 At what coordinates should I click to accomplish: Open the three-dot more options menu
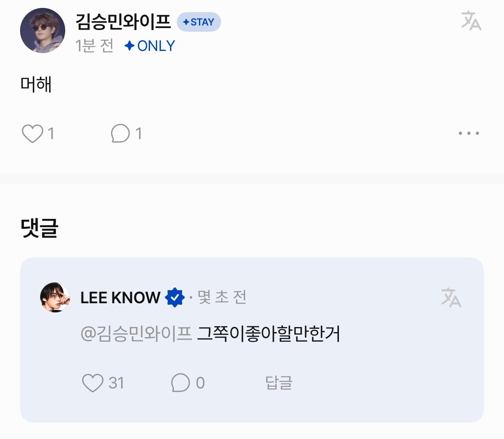coord(468,134)
